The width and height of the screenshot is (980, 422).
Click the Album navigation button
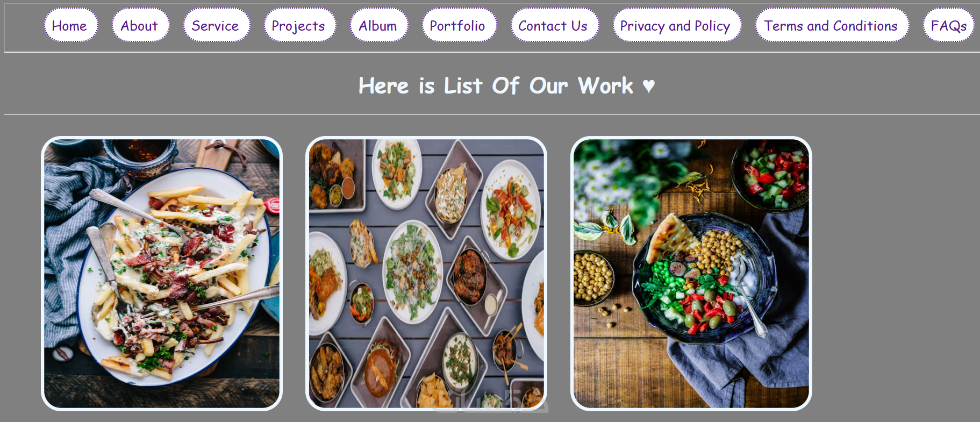click(379, 25)
